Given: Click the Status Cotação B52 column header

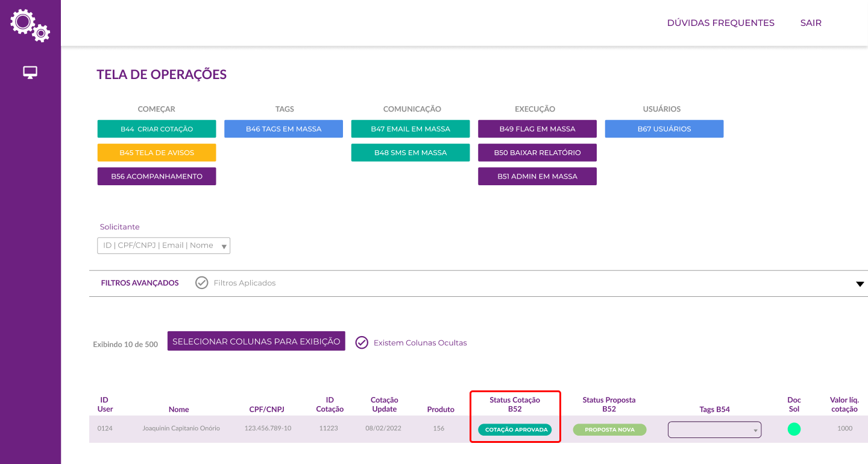Looking at the screenshot, I should [x=515, y=404].
